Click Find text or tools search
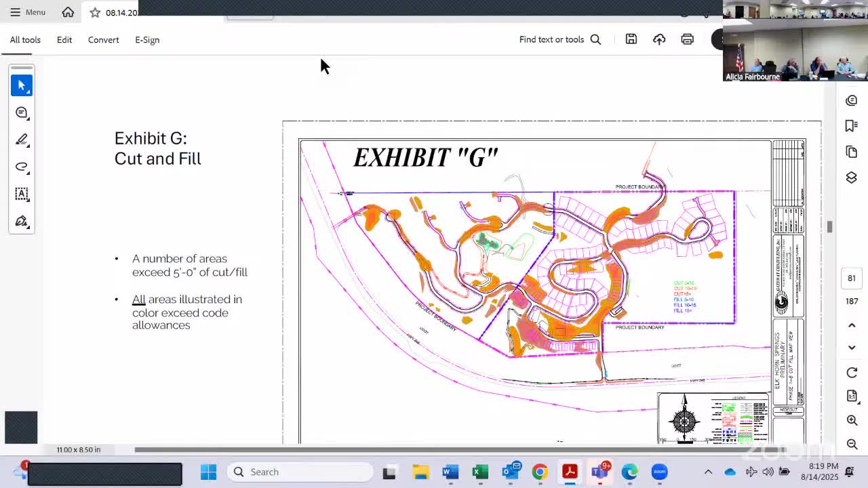 pos(559,39)
